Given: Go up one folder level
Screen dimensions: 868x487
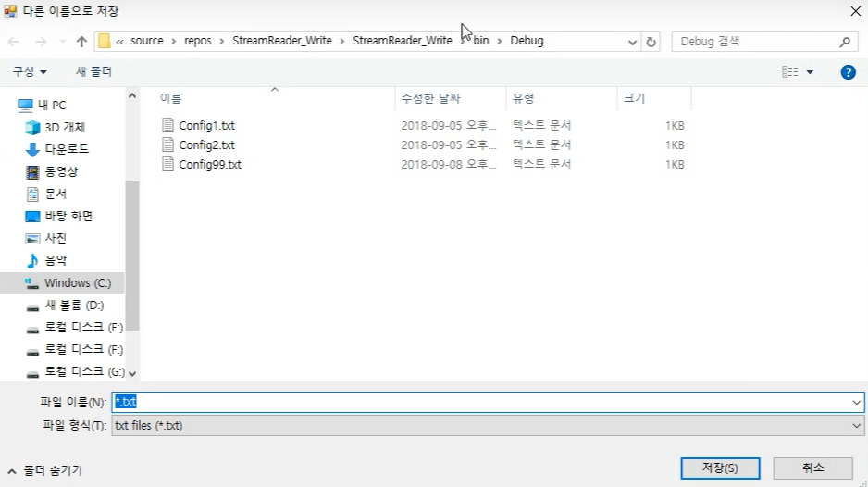Looking at the screenshot, I should (x=82, y=42).
